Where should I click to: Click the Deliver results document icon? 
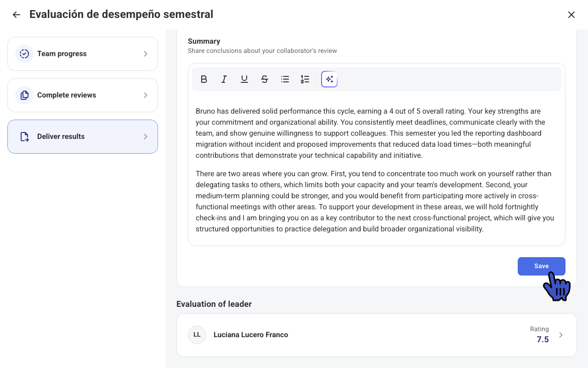coord(24,137)
